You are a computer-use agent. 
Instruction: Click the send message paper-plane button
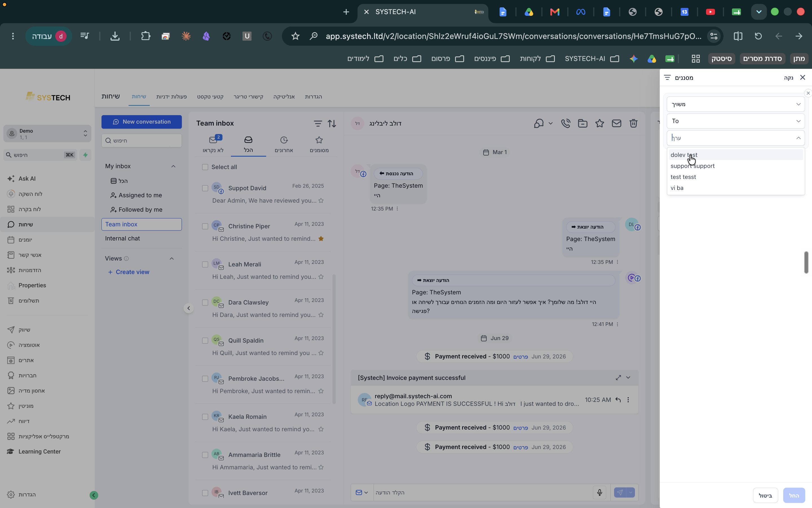620,492
